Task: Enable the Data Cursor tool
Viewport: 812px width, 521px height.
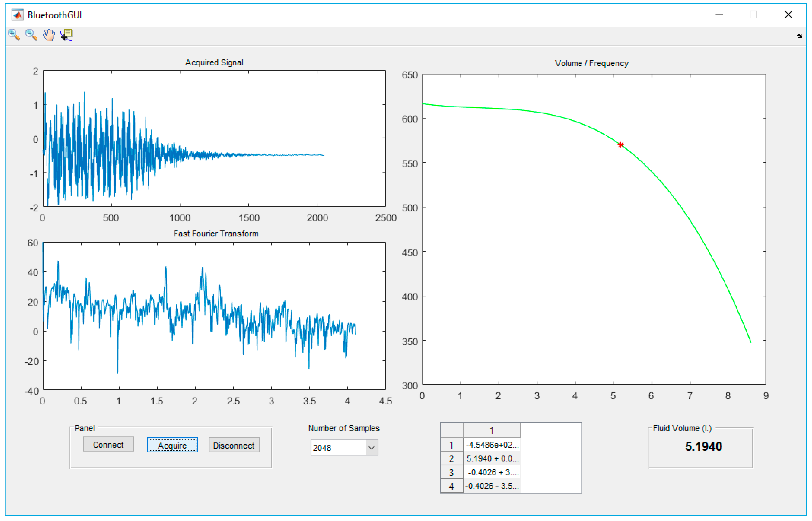Action: point(67,35)
